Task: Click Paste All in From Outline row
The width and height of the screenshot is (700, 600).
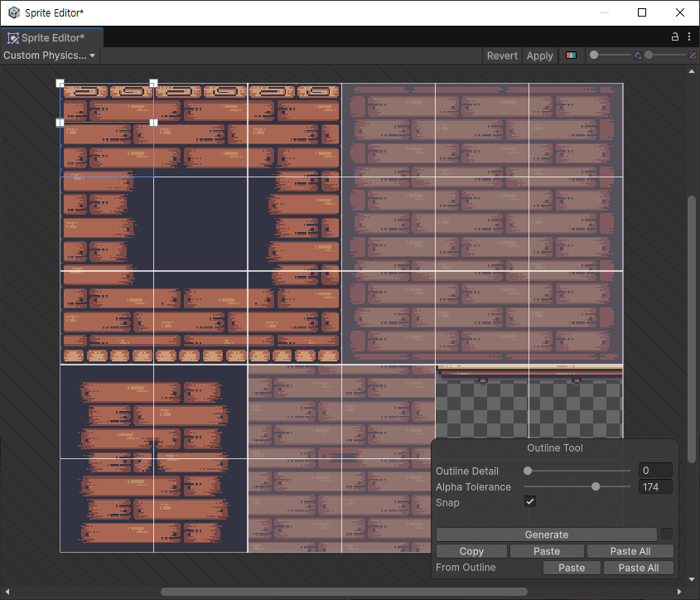Action: click(639, 568)
